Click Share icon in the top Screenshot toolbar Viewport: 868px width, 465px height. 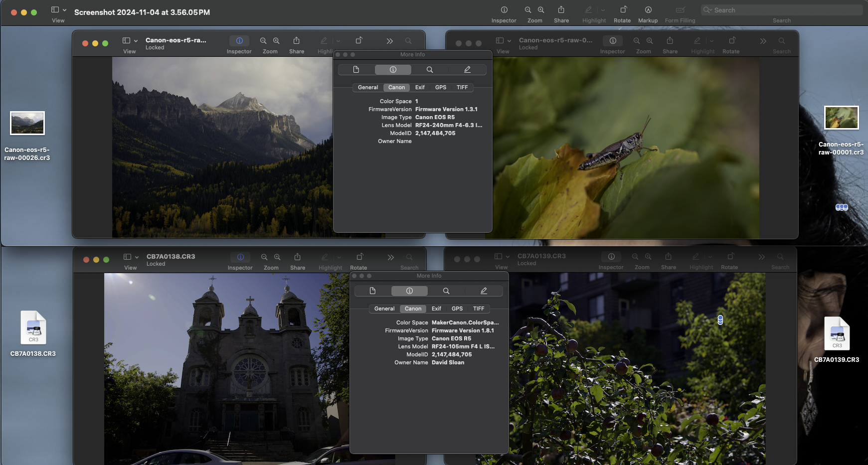coord(561,10)
